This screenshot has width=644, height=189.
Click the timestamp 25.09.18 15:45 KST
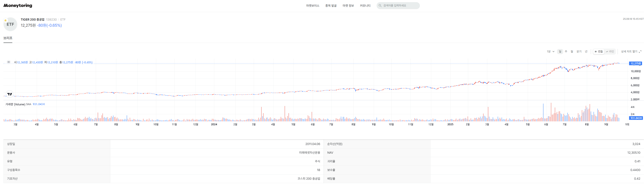click(633, 19)
